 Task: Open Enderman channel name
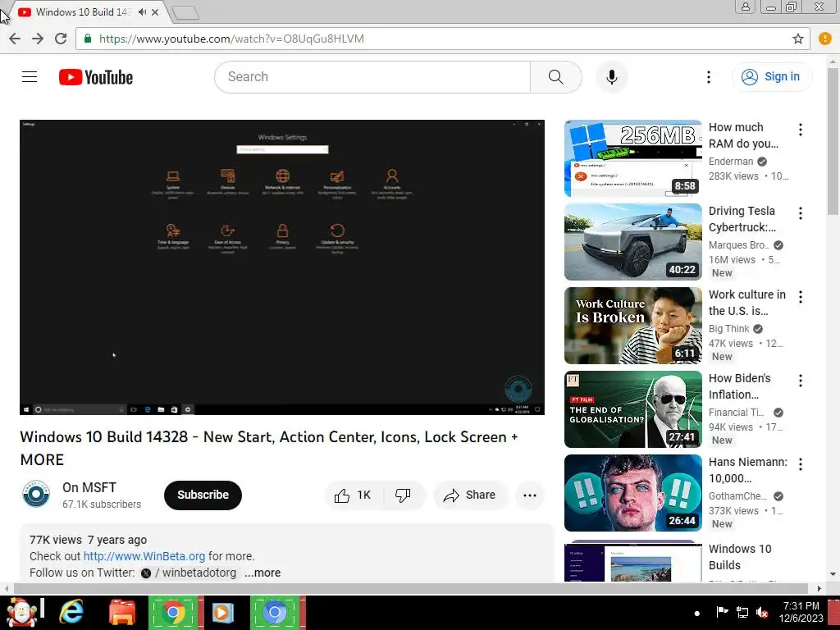[731, 162]
